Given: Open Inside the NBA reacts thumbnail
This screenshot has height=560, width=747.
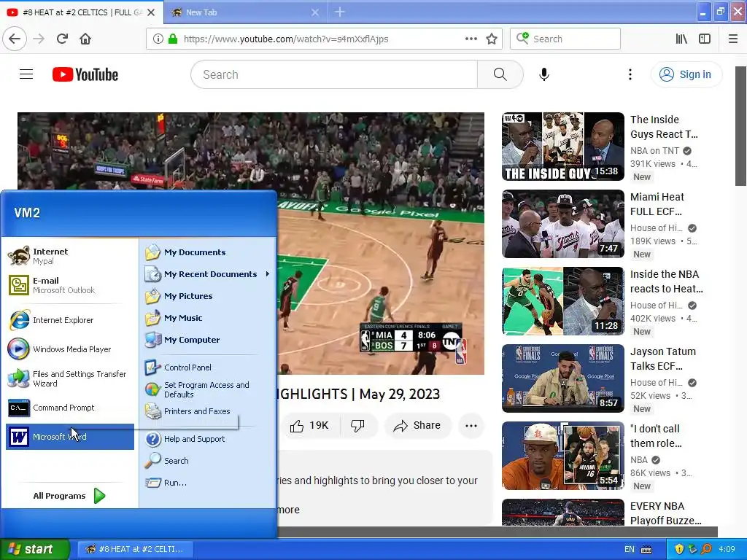Looking at the screenshot, I should 562,301.
